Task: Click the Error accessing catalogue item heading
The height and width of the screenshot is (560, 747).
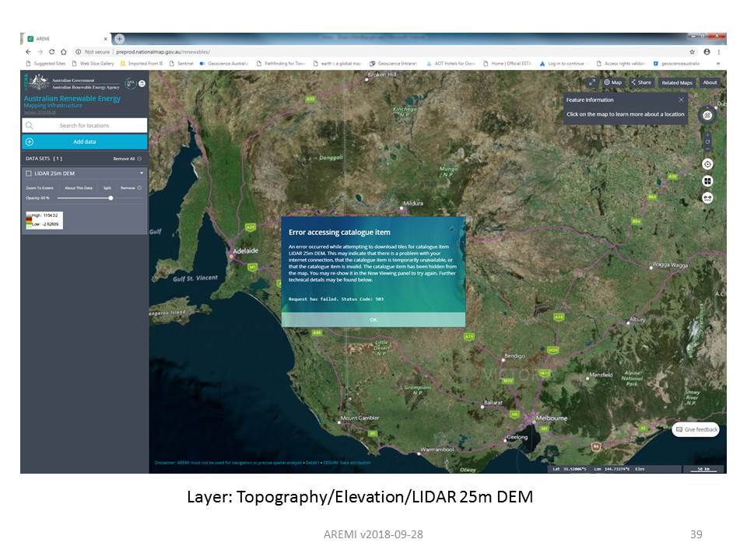Action: coord(339,233)
